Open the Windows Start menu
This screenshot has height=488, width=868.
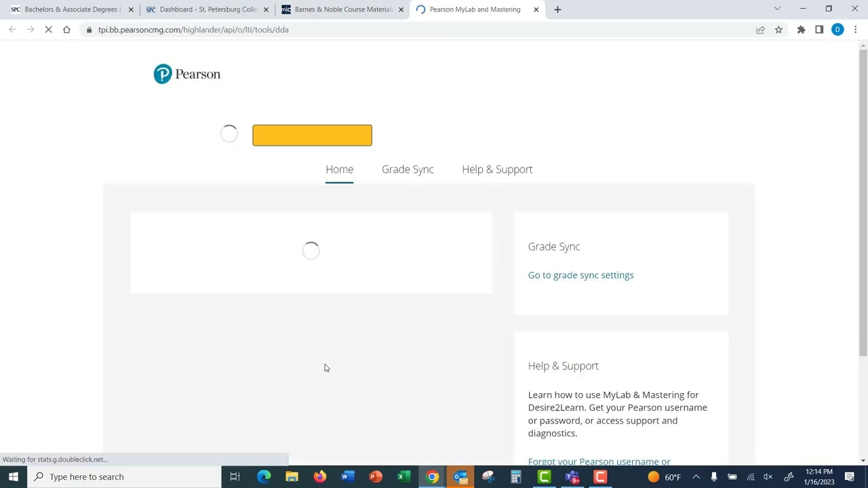14,476
